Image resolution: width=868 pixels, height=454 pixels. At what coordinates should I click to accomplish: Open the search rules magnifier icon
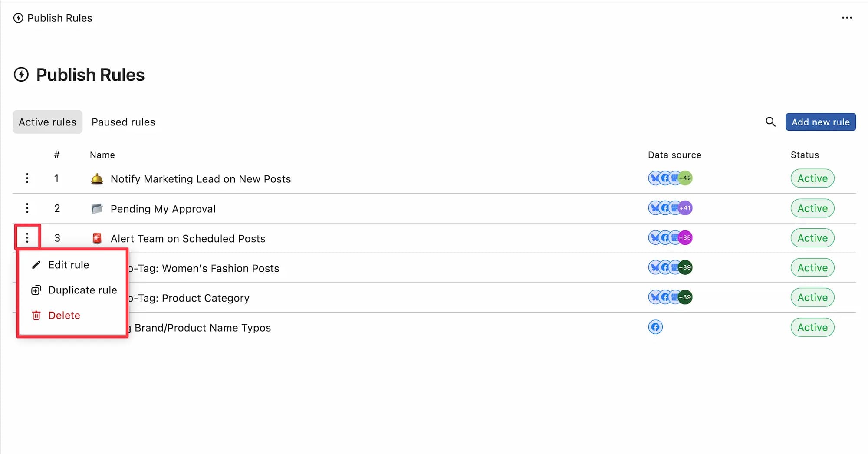[770, 122]
